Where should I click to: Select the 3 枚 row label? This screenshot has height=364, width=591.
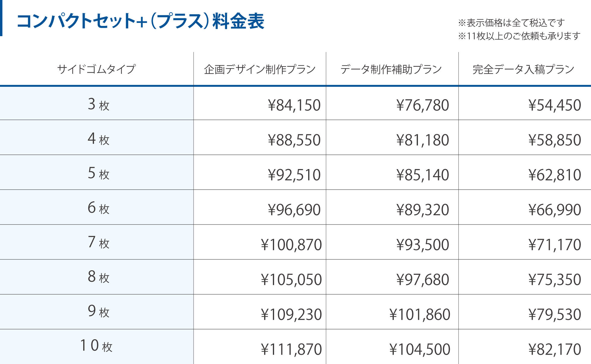[x=98, y=104]
